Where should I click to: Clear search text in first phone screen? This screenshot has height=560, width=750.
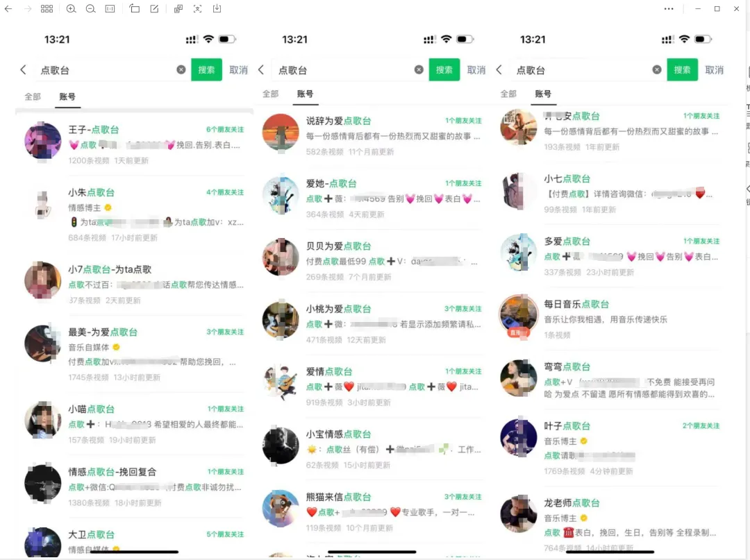point(181,70)
